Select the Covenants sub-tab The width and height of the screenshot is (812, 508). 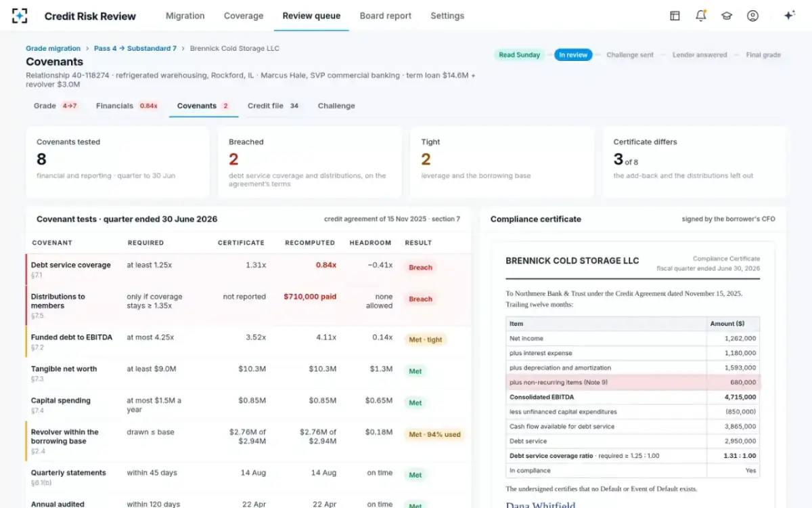tap(204, 106)
